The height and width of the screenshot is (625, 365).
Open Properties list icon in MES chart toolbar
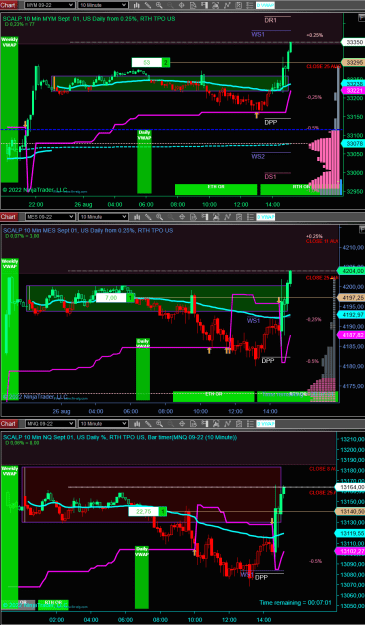249,217
